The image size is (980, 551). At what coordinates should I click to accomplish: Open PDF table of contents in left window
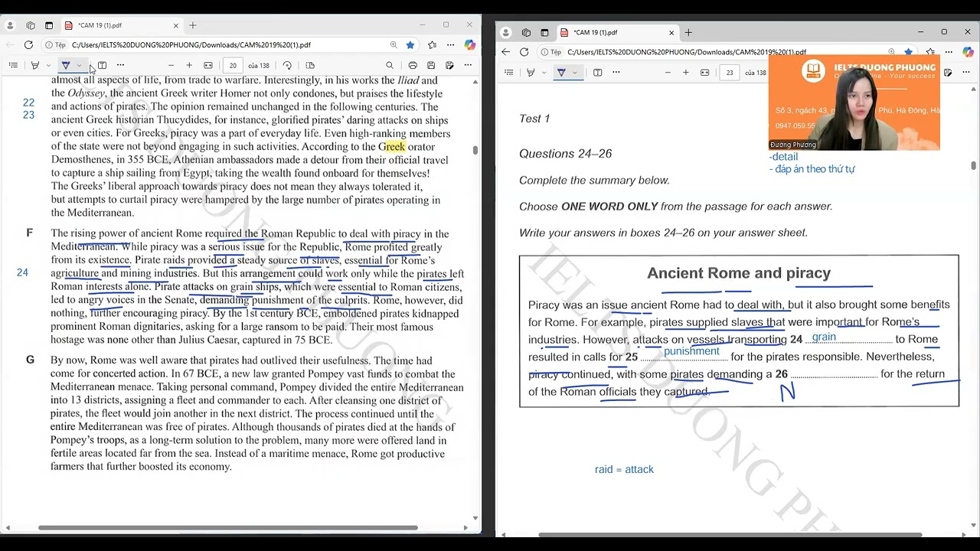[13, 66]
